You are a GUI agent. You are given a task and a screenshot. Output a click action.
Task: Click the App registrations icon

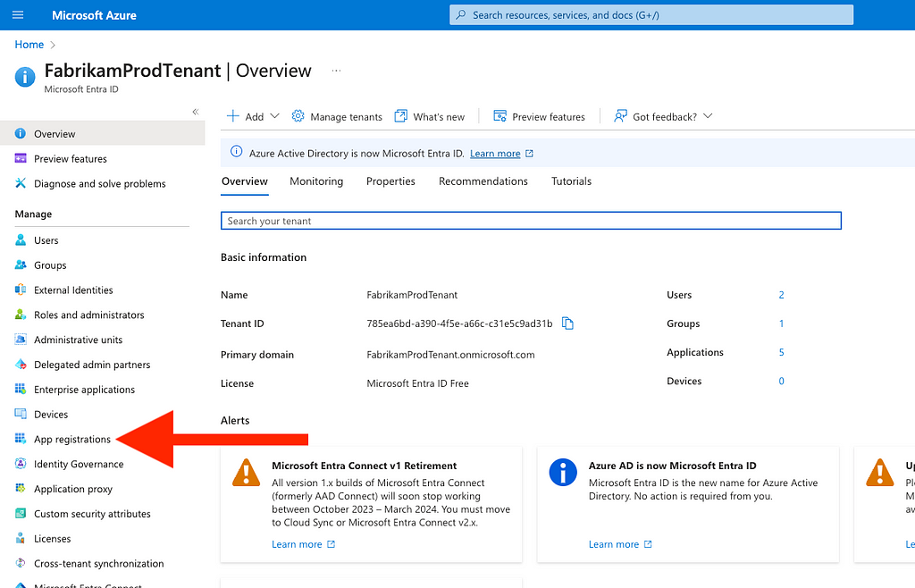click(21, 439)
